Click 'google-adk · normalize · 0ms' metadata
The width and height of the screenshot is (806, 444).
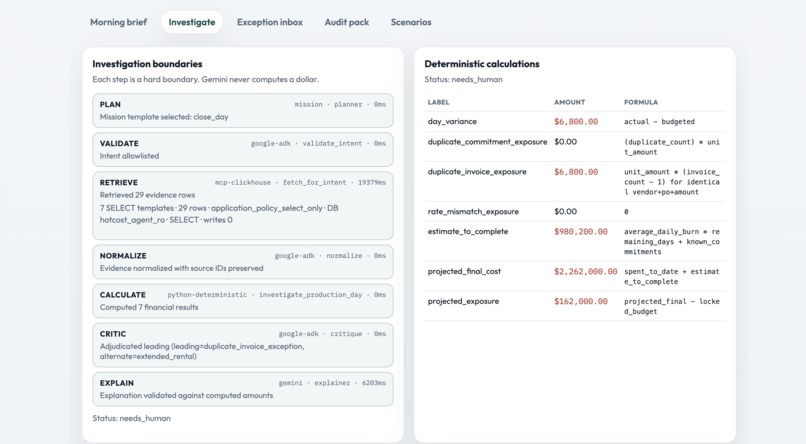click(330, 255)
